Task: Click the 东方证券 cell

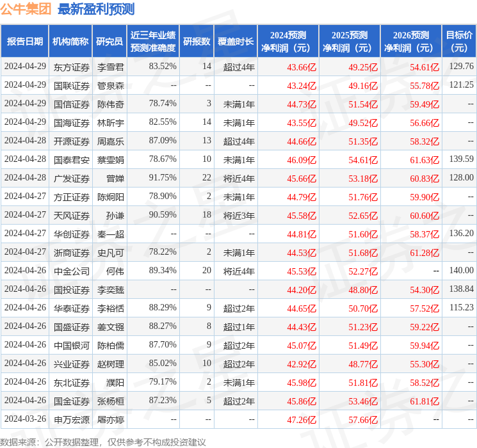Action: [72, 67]
